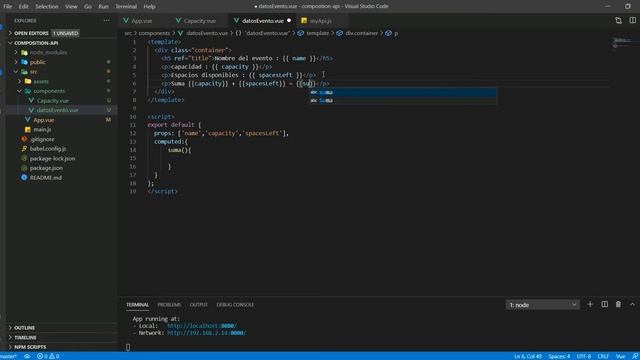Open the terminal selector dropdown '1: node'
Screen dimensions: 640x360
click(542, 305)
